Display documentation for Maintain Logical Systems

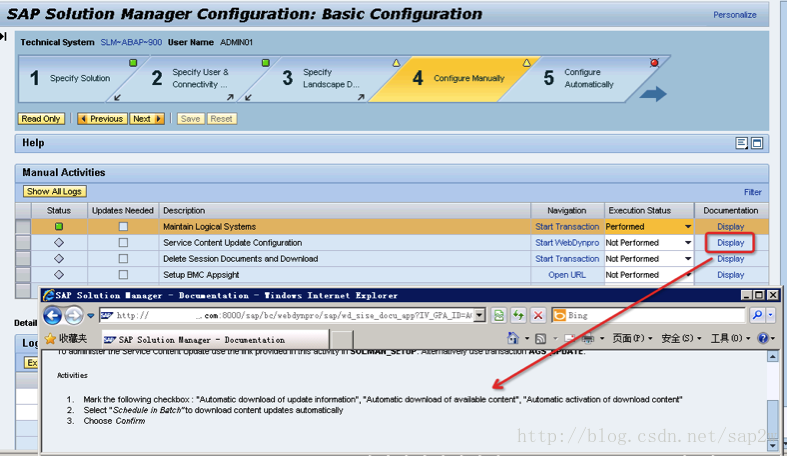tap(731, 227)
